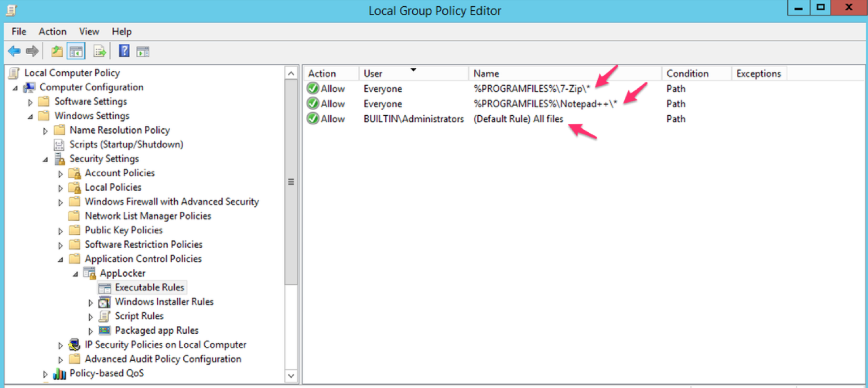Viewport: 868px width, 388px height.
Task: Click the console icon in the title bar
Action: (x=11, y=10)
